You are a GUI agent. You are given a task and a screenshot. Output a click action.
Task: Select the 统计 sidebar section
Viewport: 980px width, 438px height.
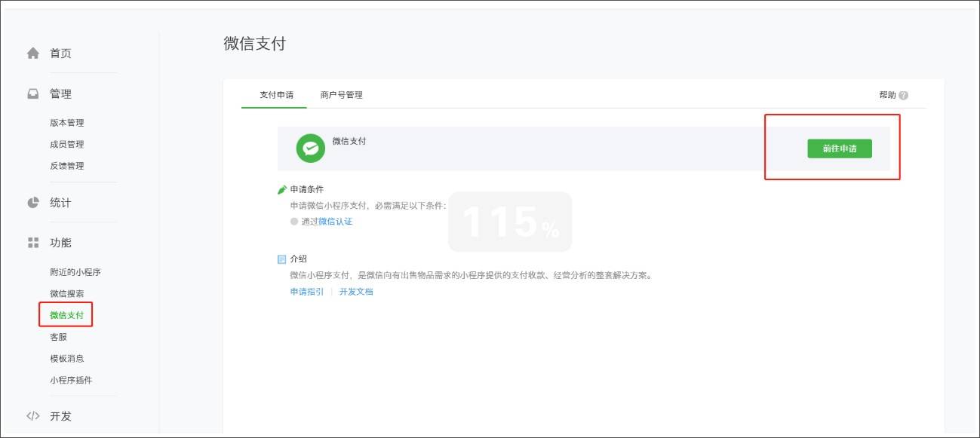coord(60,203)
